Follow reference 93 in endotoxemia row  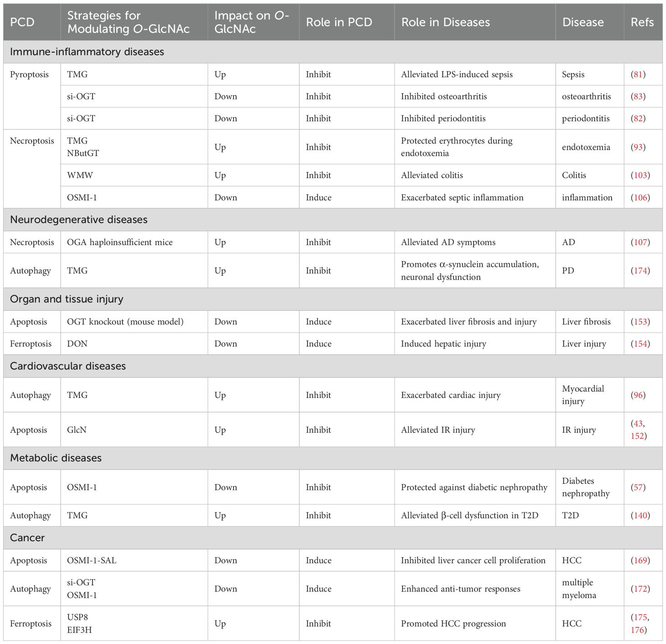(638, 147)
